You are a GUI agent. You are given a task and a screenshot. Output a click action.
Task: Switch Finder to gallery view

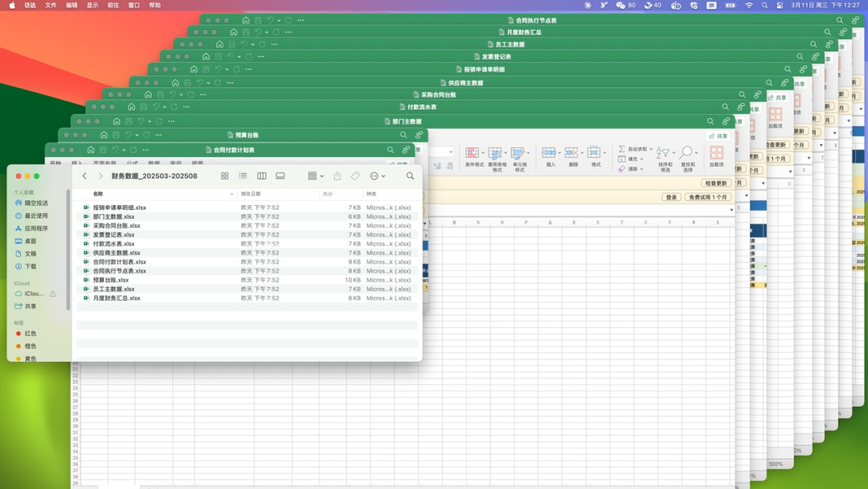point(280,175)
